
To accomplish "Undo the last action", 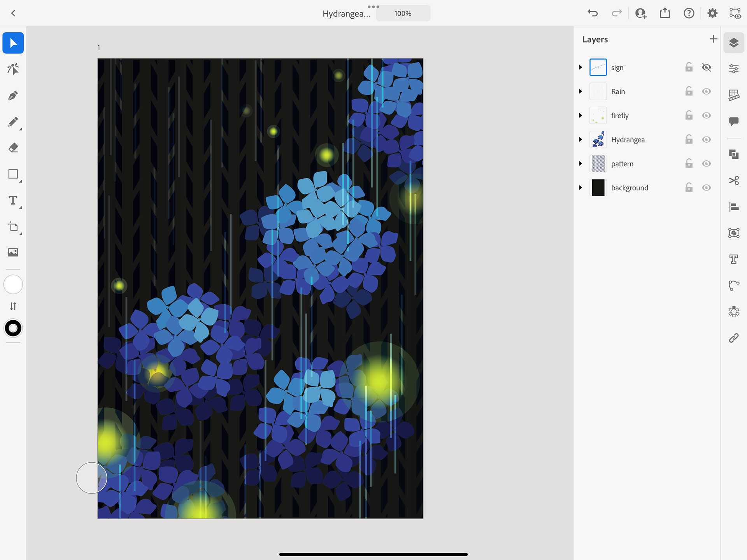I will (x=593, y=13).
